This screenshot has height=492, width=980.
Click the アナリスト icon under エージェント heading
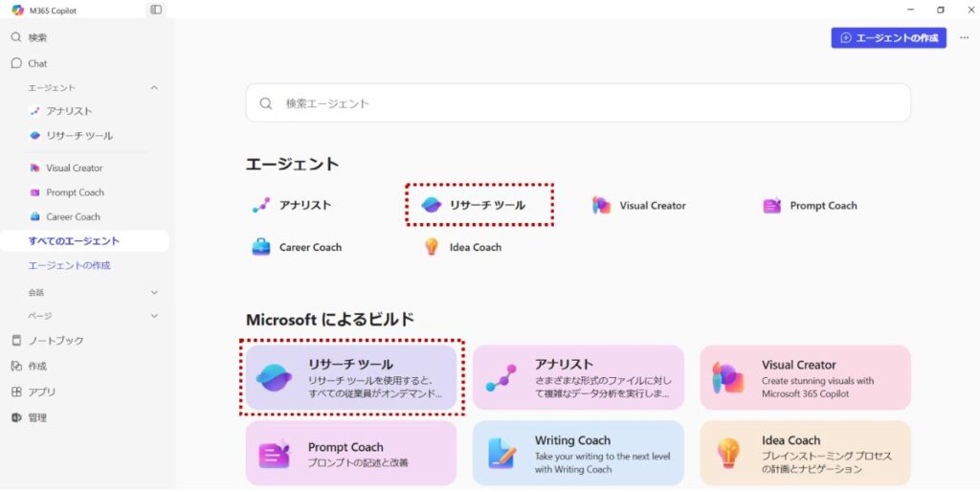point(260,205)
